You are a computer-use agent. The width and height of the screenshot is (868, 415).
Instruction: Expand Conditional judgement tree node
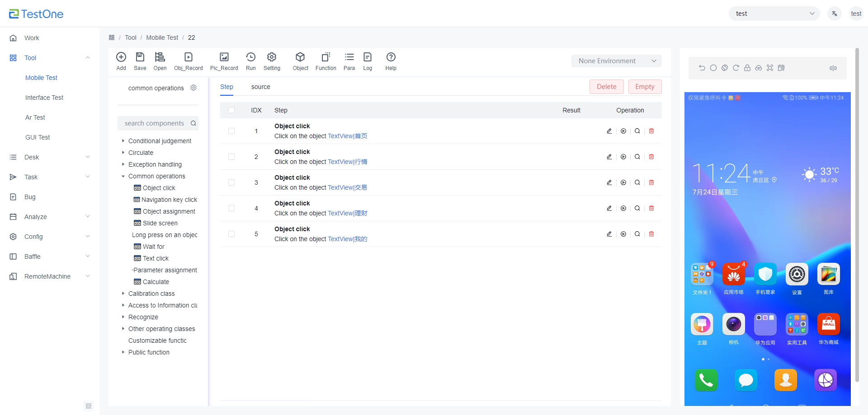tap(123, 141)
